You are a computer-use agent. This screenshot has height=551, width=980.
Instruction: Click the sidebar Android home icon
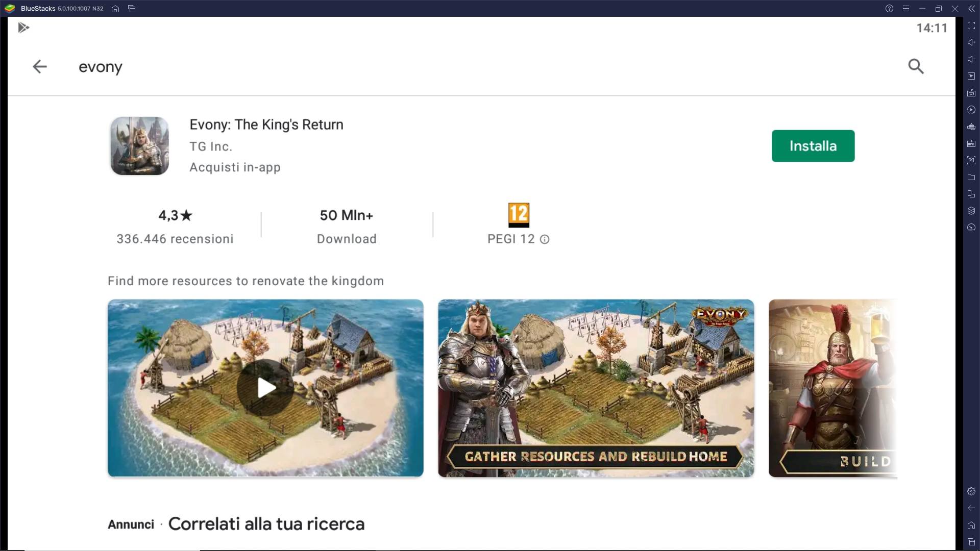(x=971, y=525)
